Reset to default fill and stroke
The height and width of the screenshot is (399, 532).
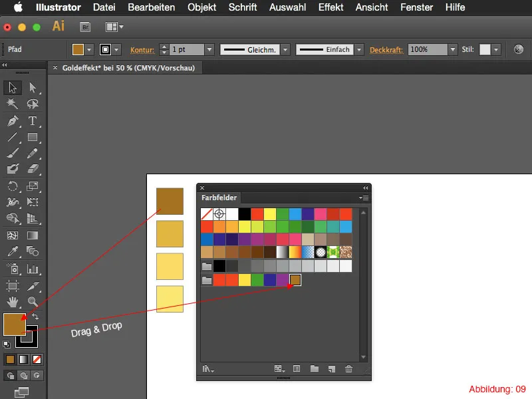(x=7, y=344)
